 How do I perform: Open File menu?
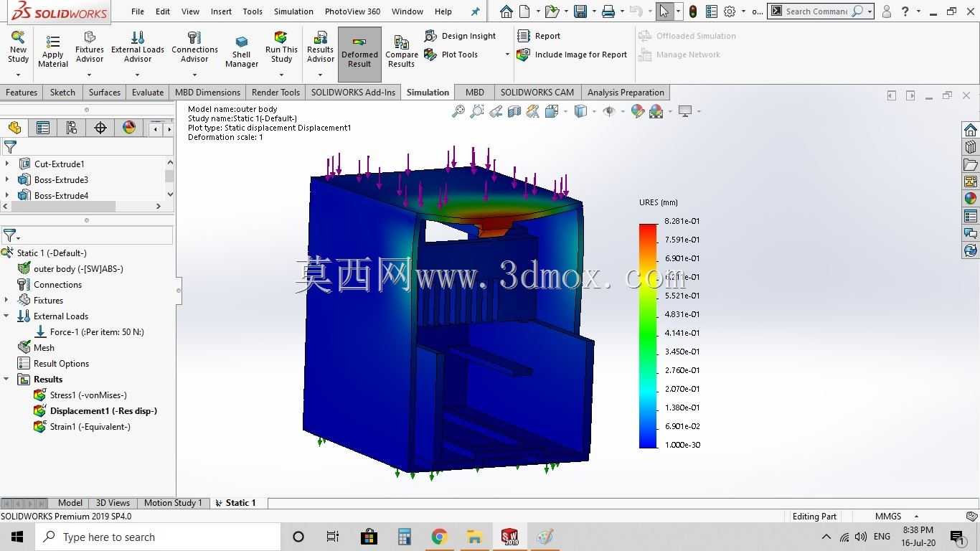tap(138, 11)
